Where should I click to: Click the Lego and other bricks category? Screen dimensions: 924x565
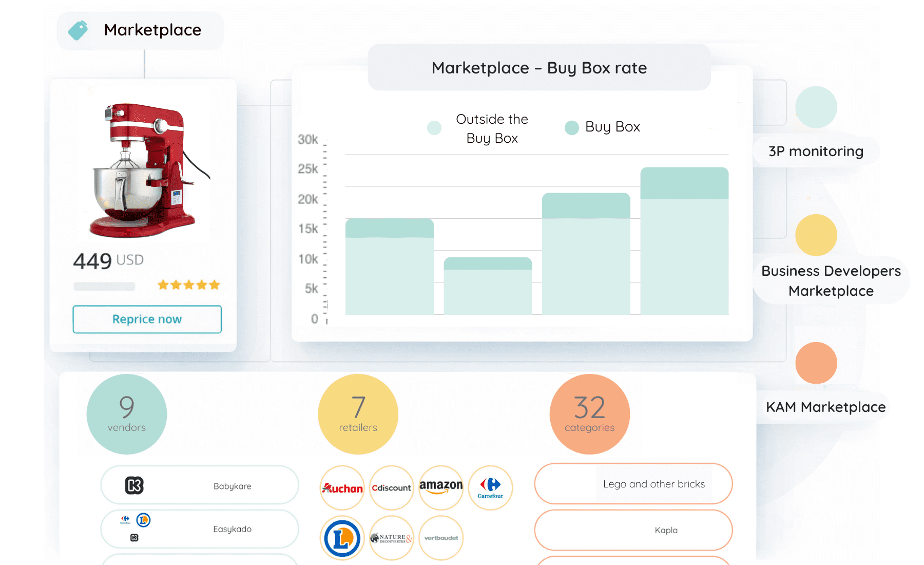[653, 484]
